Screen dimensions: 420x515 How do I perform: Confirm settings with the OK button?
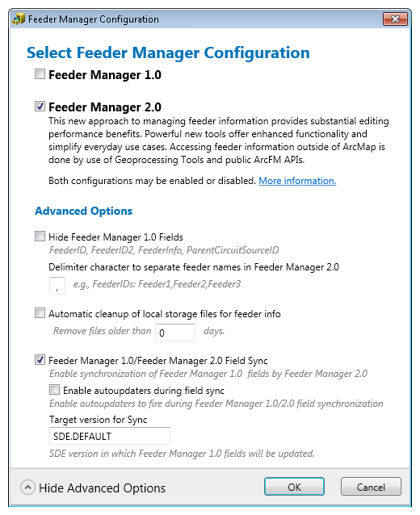point(294,487)
